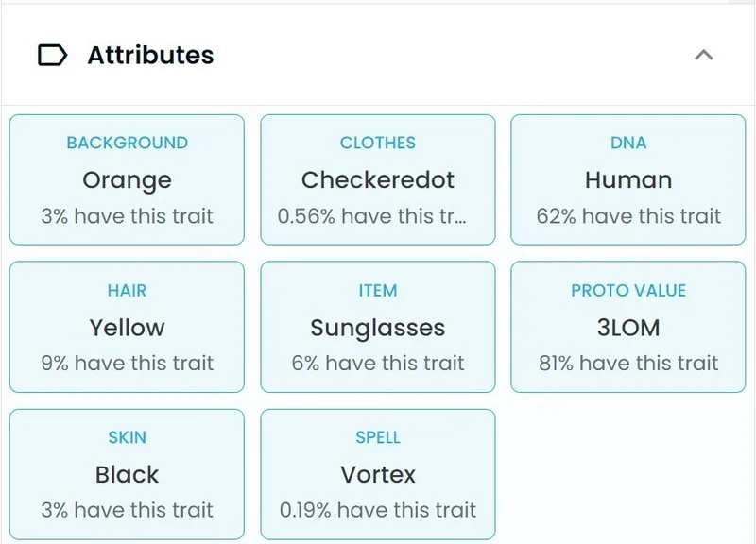Click the Attributes section title
The height and width of the screenshot is (544, 756).
point(150,56)
